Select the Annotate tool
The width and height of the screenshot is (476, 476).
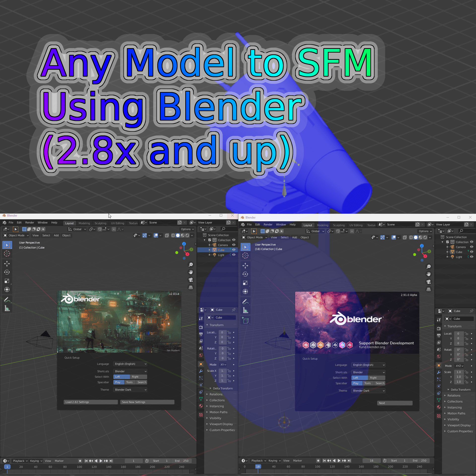click(x=7, y=300)
